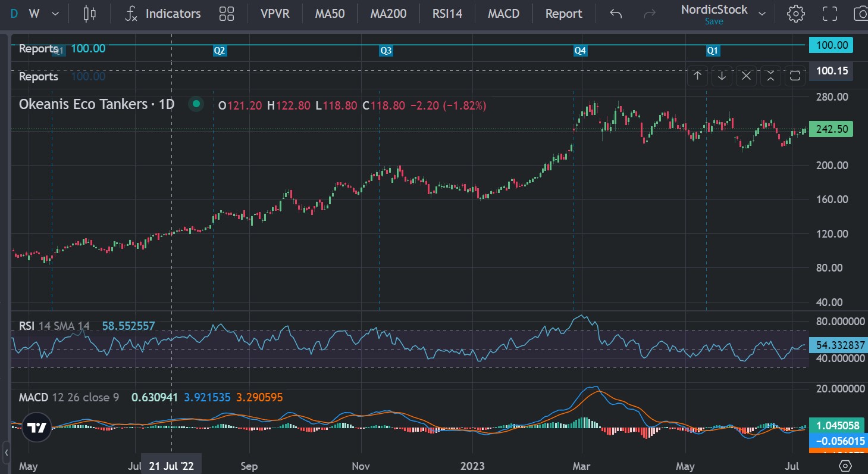
Task: Open the Indicators dialog
Action: click(x=163, y=13)
